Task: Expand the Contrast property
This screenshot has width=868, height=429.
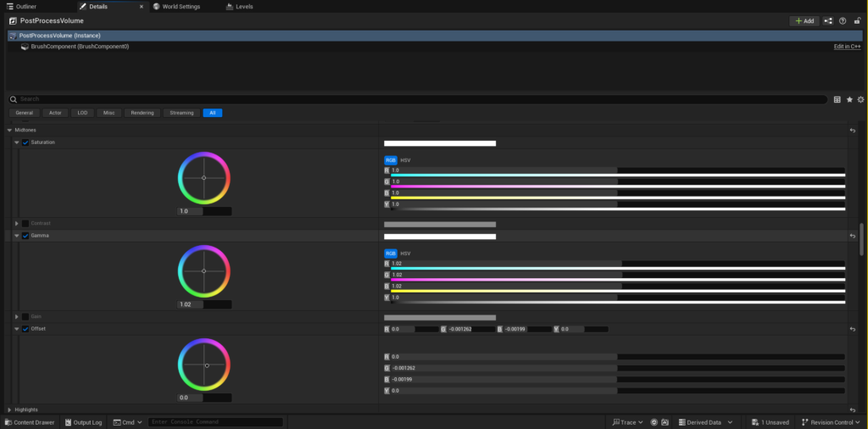Action: coord(17,224)
